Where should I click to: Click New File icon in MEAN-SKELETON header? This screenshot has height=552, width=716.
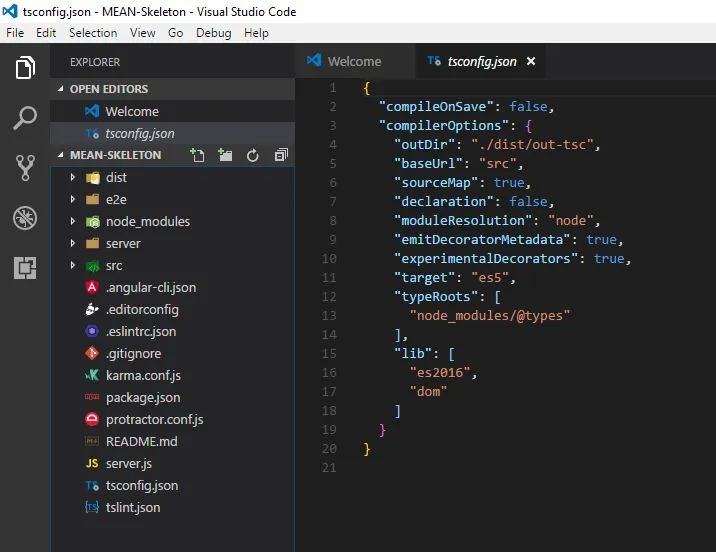(197, 155)
